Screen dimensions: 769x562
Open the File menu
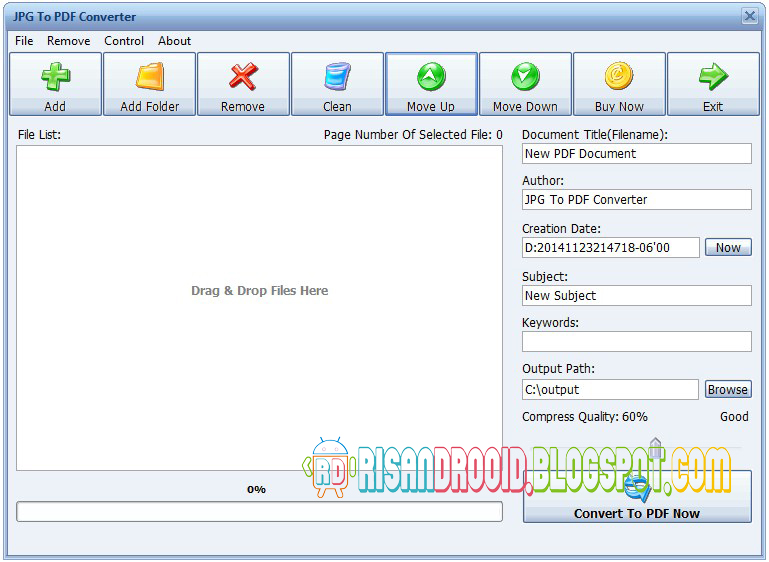[x=24, y=41]
